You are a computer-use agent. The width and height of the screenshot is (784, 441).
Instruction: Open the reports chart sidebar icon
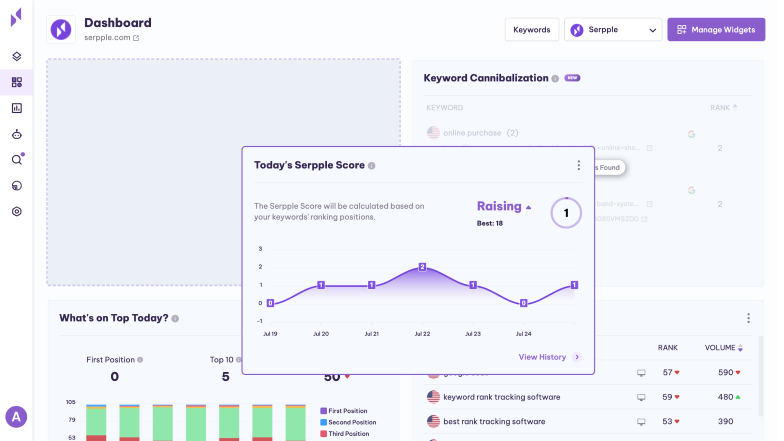(16, 108)
